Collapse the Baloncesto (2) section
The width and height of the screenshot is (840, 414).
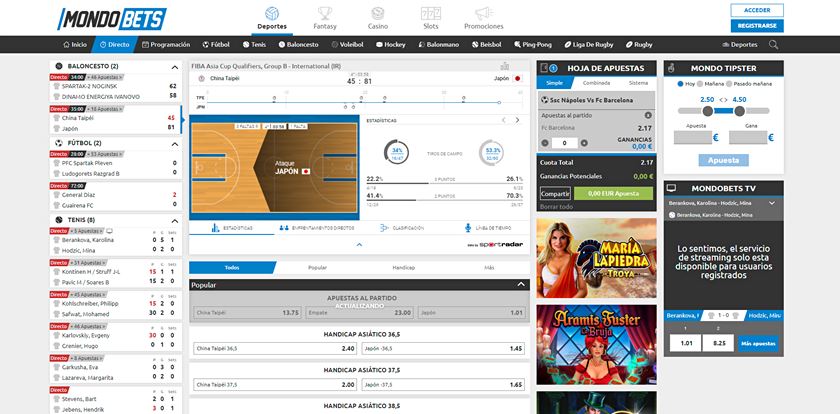tap(175, 67)
